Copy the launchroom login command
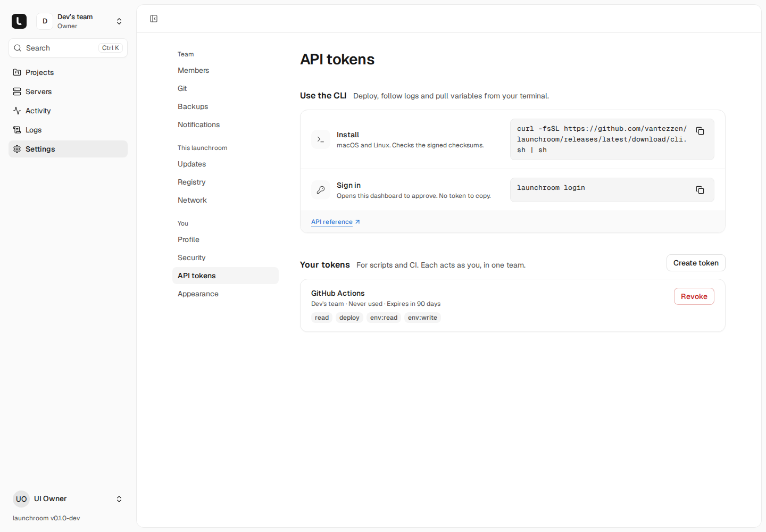Image resolution: width=766 pixels, height=532 pixels. pyautogui.click(x=700, y=190)
